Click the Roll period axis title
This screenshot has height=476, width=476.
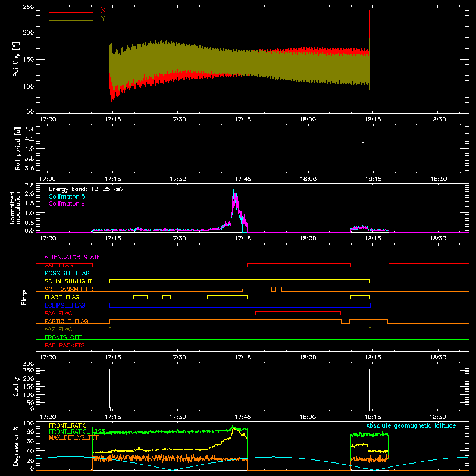pyautogui.click(x=18, y=148)
